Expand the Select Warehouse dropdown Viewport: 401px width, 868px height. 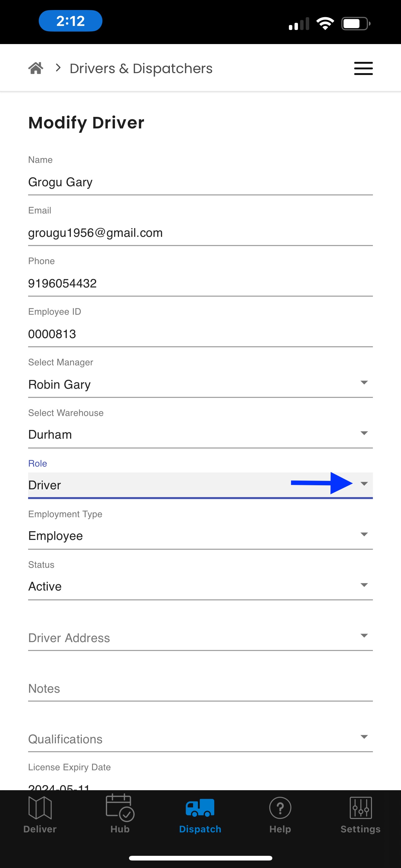[x=200, y=435]
